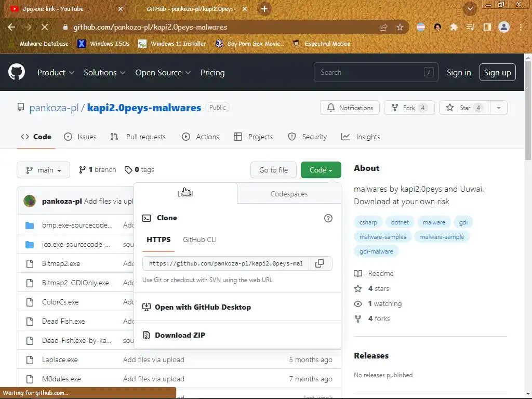Switch to the Security tab

pos(308,137)
